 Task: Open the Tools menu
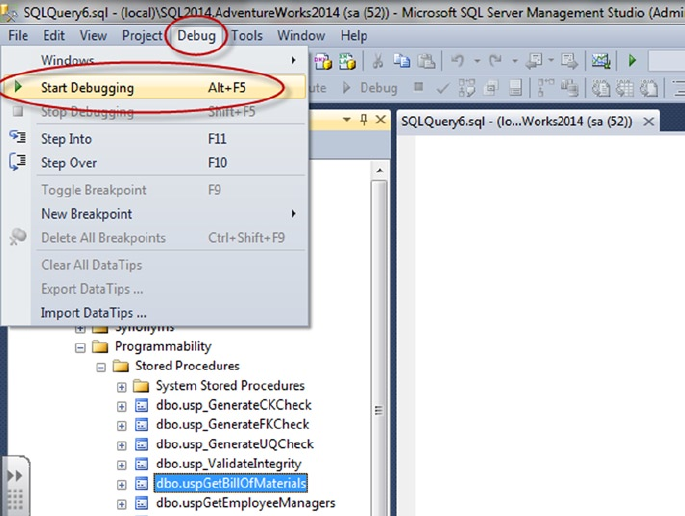point(247,35)
